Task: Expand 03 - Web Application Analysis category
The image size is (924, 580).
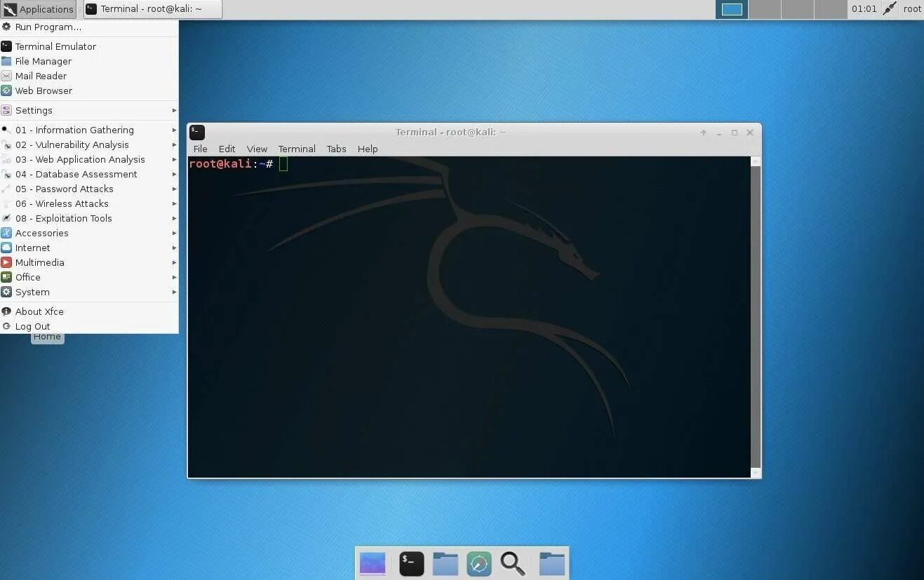Action: click(x=89, y=159)
